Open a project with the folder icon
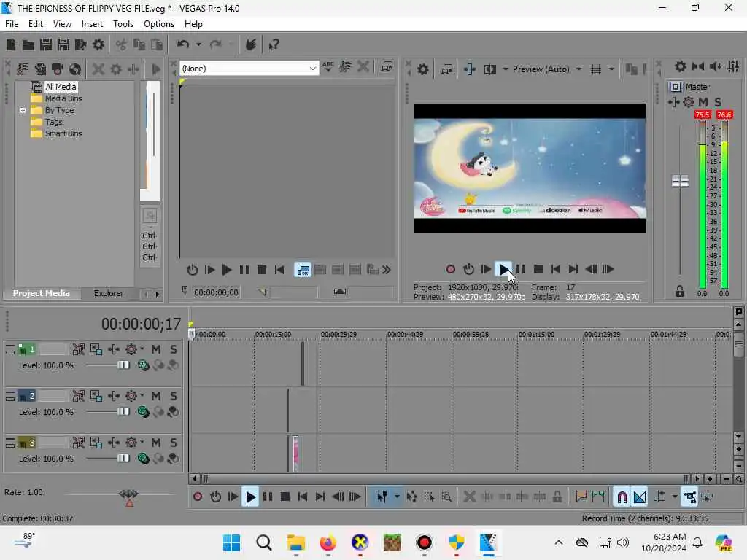The height and width of the screenshot is (560, 747). [28, 44]
